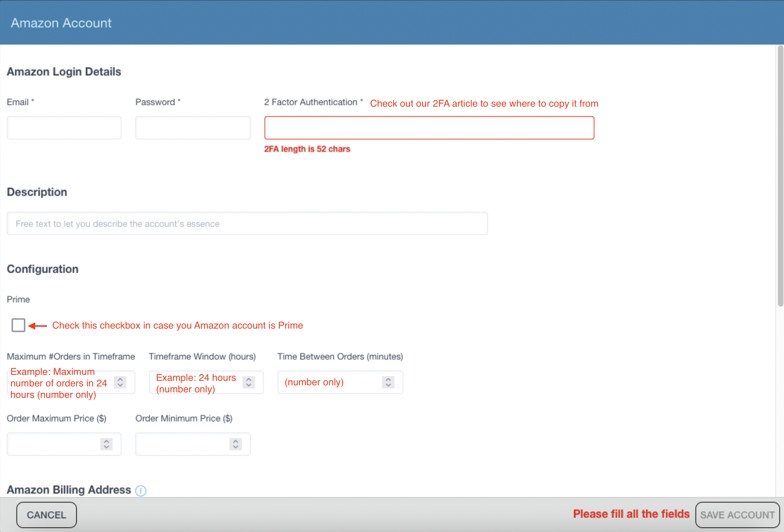The height and width of the screenshot is (532, 784).
Task: Enable the Prime checkbox
Action: [x=18, y=325]
